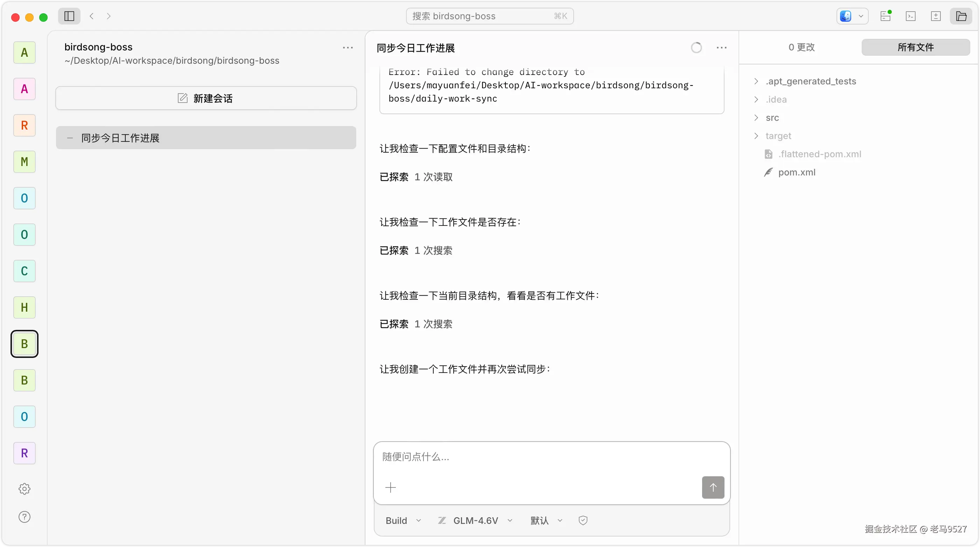Toggle the shield permission icon
The width and height of the screenshot is (980, 547).
(x=583, y=520)
